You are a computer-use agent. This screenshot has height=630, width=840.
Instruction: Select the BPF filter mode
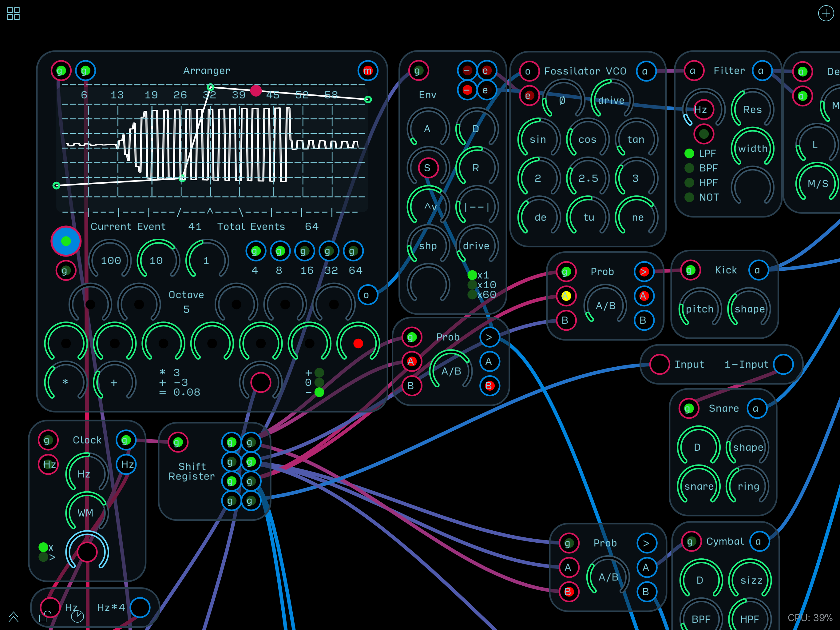689,168
